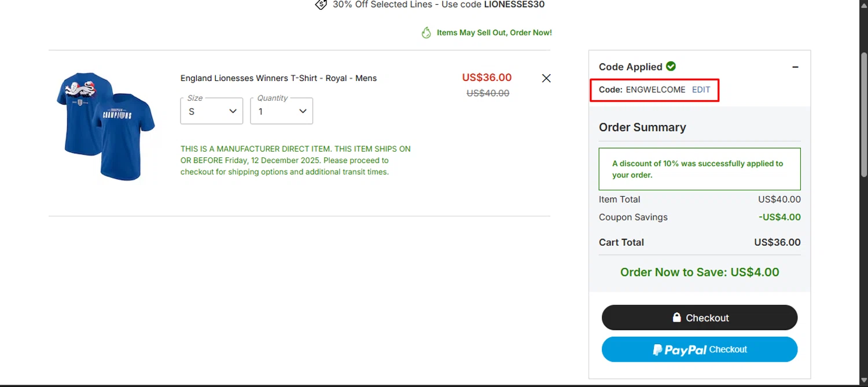Click the ENGWELCOME applied code text
This screenshot has width=868, height=387.
(x=656, y=90)
